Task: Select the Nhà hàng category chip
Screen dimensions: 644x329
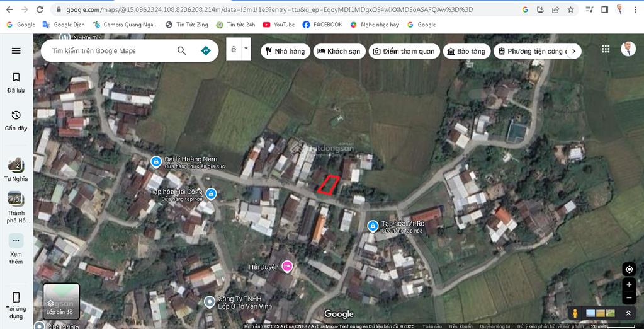Action: [285, 51]
